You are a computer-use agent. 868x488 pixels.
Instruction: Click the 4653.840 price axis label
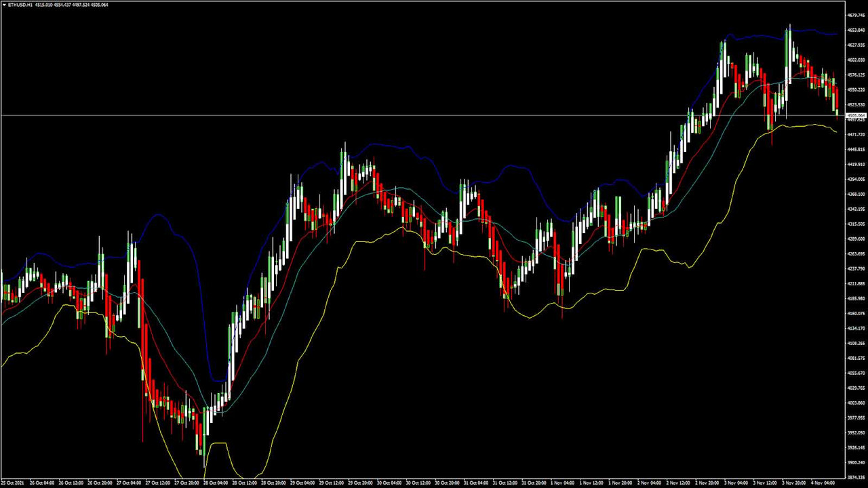[x=856, y=30]
